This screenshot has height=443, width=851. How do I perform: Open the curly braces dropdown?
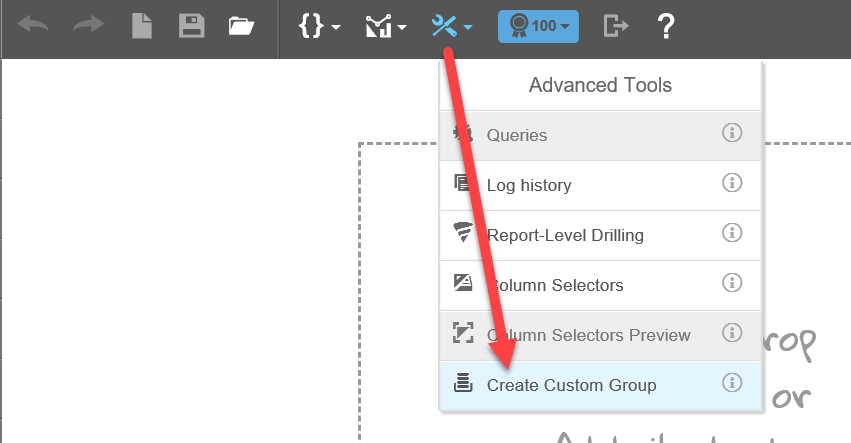[319, 26]
